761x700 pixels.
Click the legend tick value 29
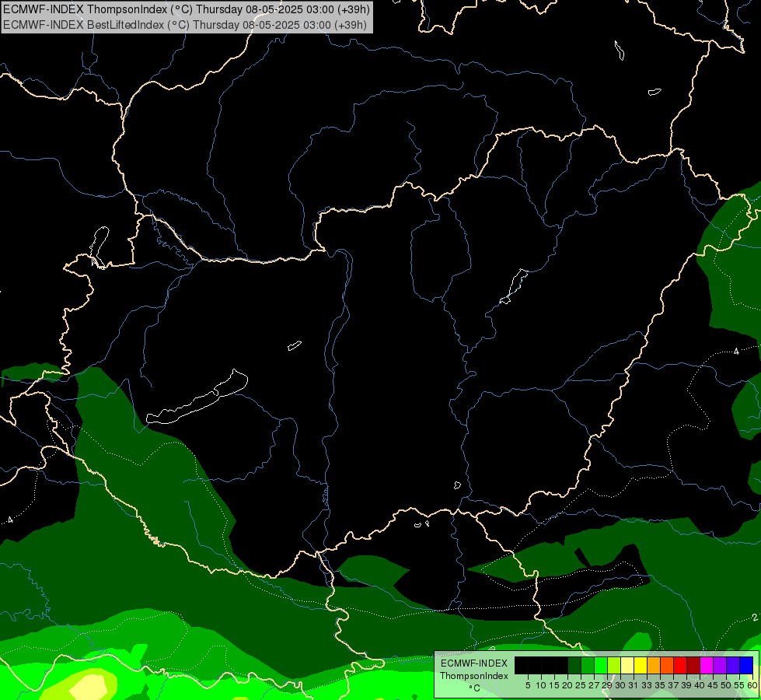(x=608, y=685)
